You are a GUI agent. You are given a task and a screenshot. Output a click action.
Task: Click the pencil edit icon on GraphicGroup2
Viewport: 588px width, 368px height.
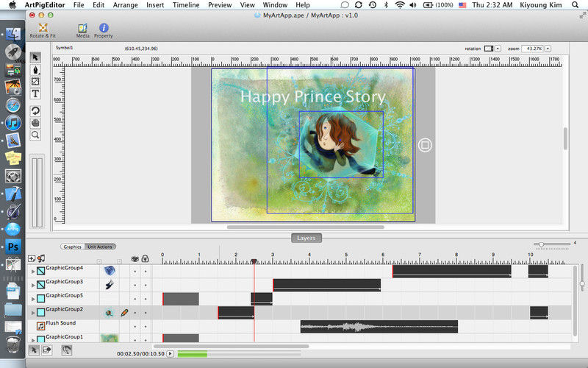point(124,312)
